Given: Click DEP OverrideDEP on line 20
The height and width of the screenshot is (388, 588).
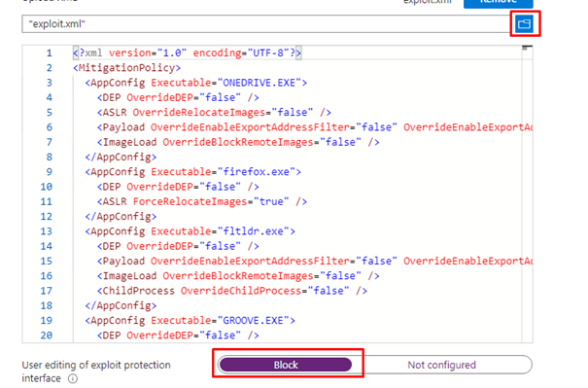Looking at the screenshot, I should (178, 335).
